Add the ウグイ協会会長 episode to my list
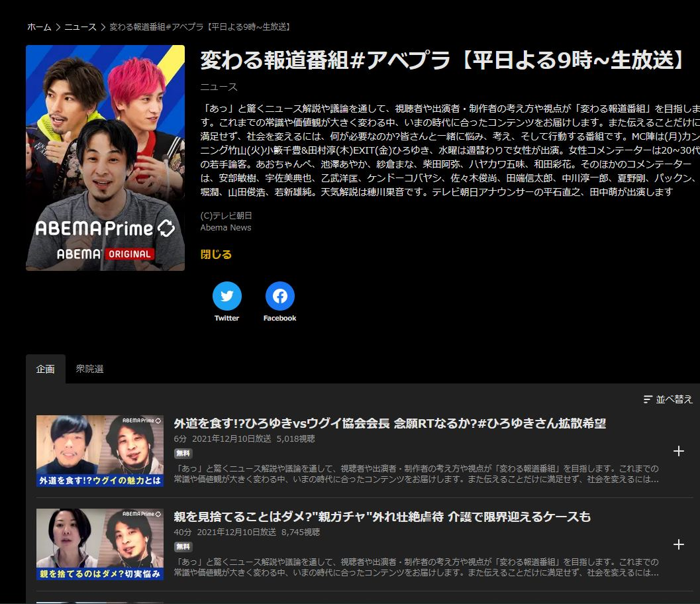The image size is (700, 604). pyautogui.click(x=678, y=451)
